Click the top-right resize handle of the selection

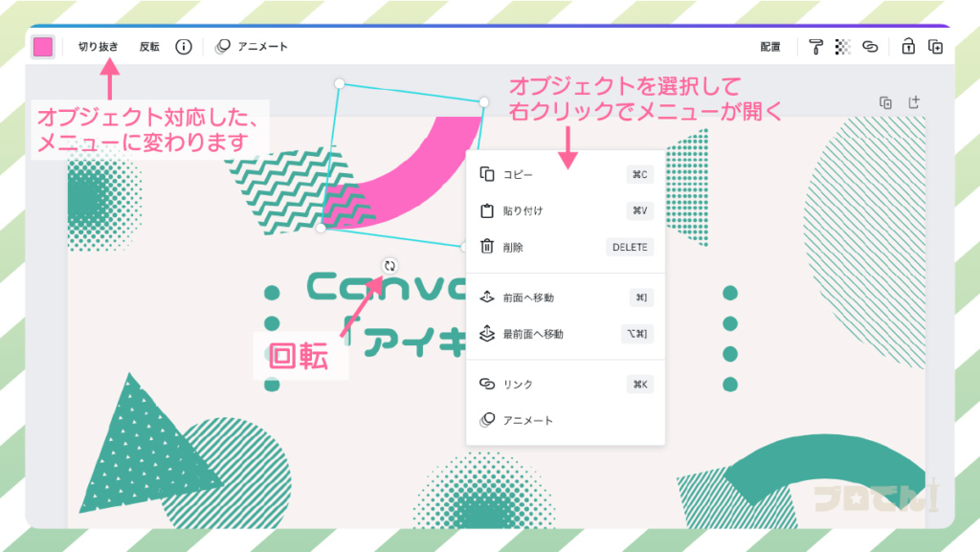point(483,101)
